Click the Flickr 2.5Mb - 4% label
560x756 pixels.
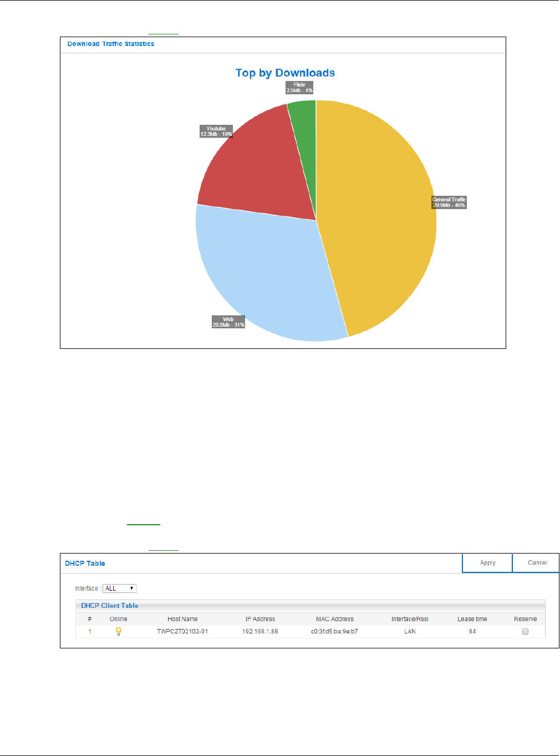(x=299, y=88)
